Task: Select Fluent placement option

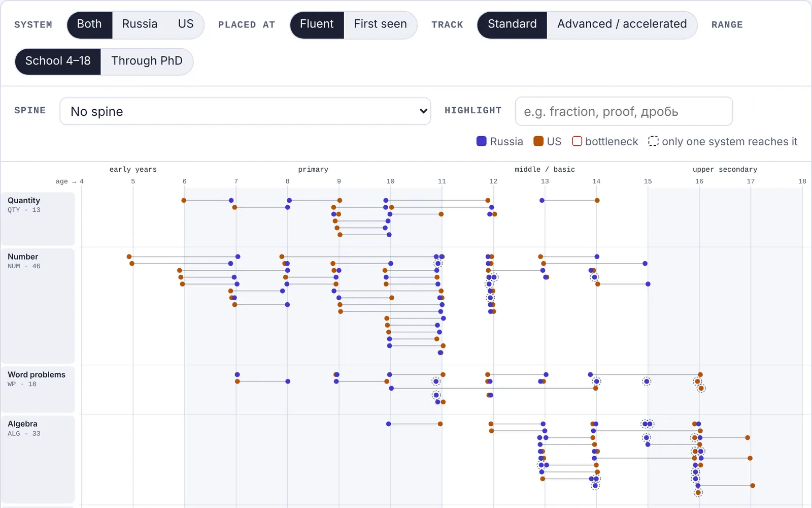Action: 317,24
